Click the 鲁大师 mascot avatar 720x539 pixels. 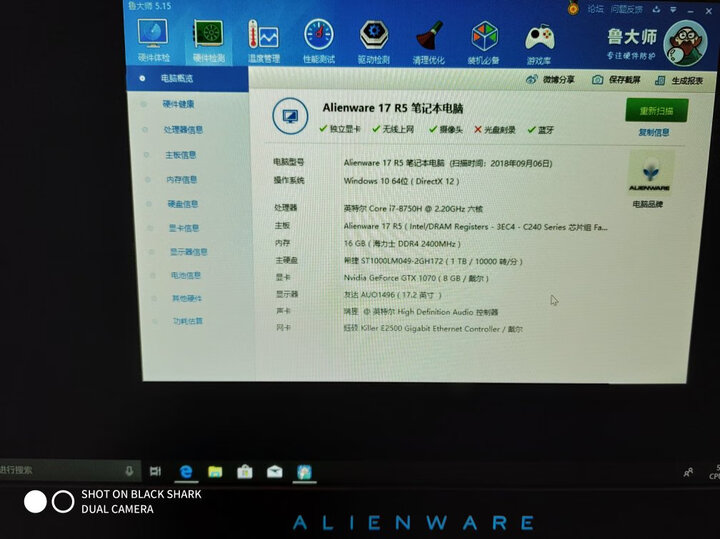pos(685,44)
